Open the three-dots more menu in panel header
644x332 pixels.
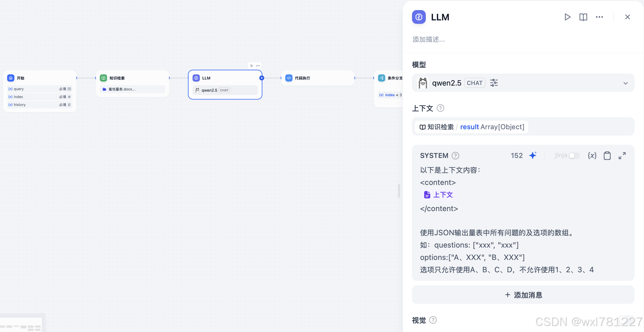(599, 17)
